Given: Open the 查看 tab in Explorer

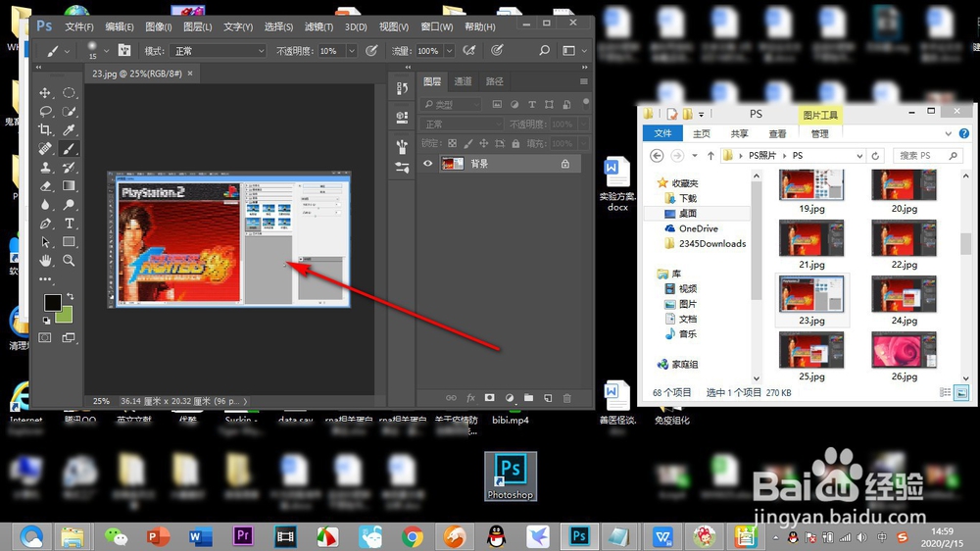Looking at the screenshot, I should coord(777,134).
